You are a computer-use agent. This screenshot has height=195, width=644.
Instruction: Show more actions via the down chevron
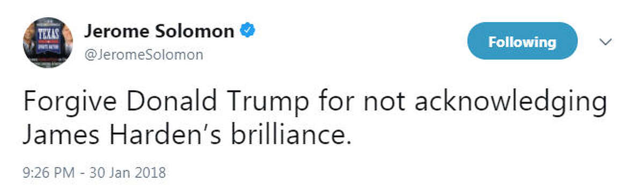(605, 41)
